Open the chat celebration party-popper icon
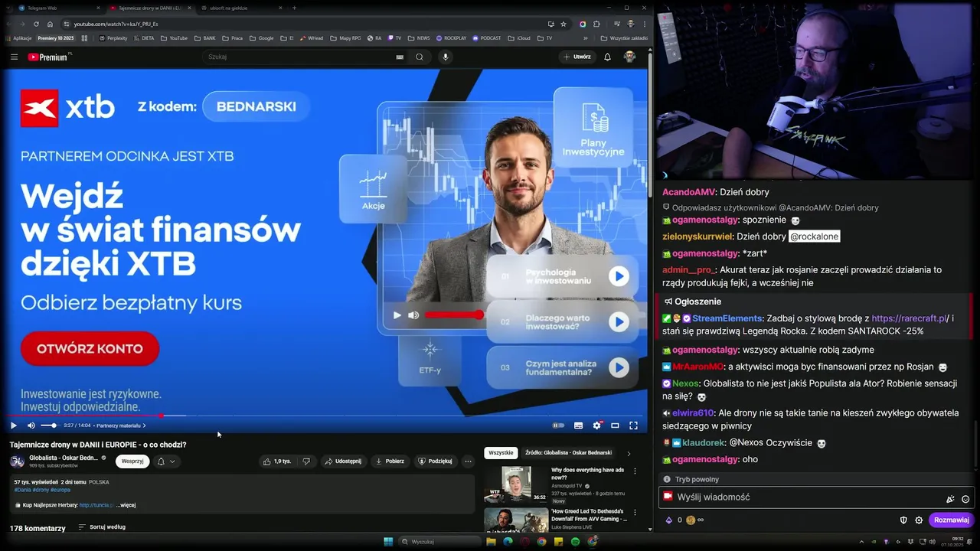Viewport: 980px width, 551px height. click(x=950, y=499)
